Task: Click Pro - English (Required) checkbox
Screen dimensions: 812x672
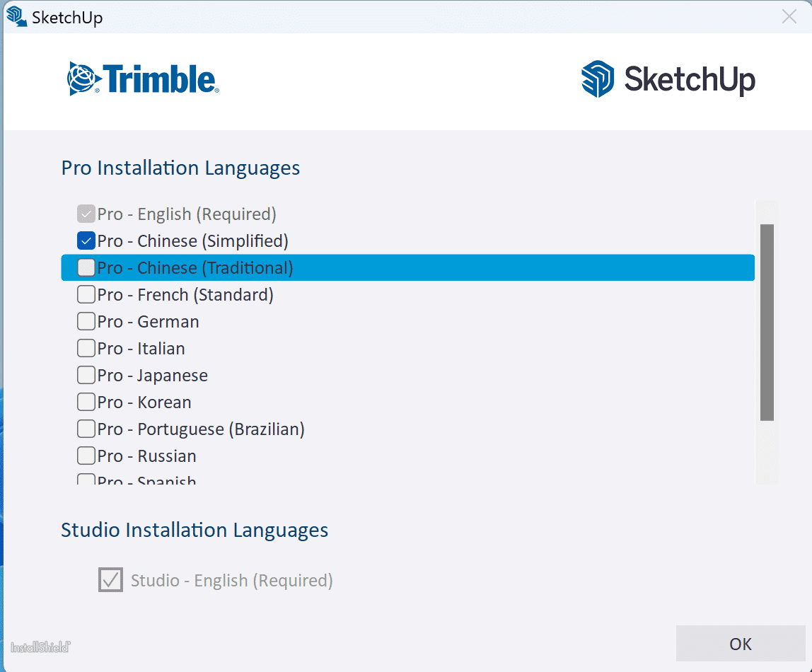Action: (x=86, y=214)
